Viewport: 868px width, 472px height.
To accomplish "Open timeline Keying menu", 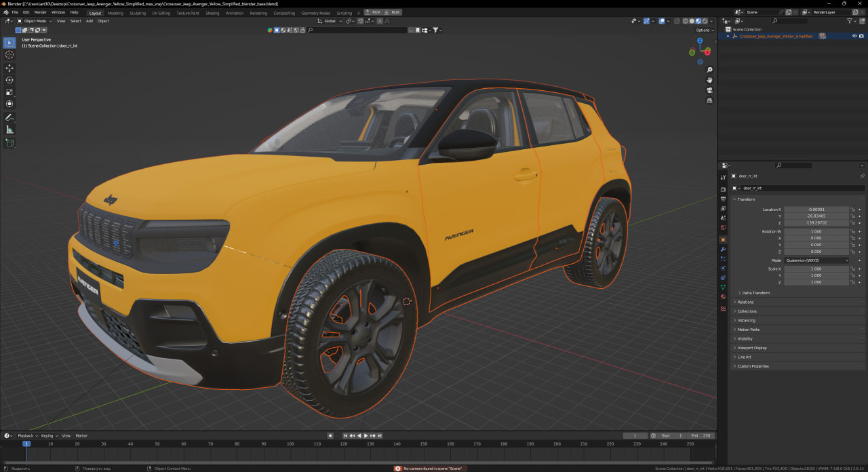I will click(48, 435).
